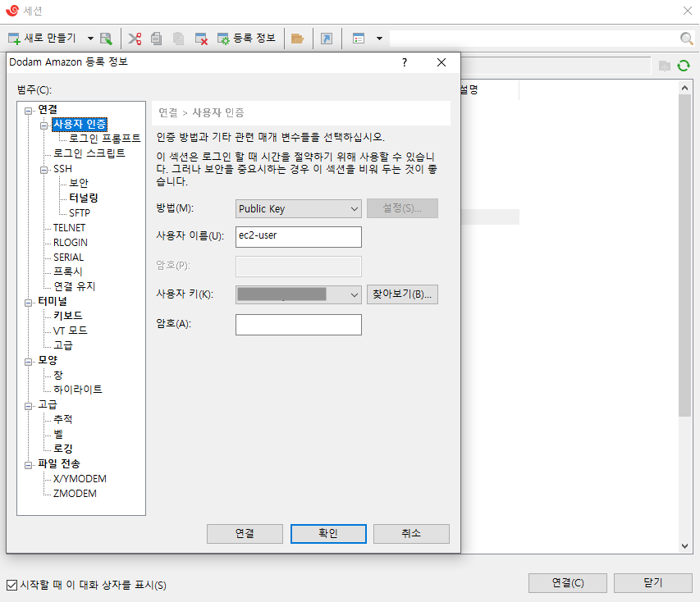Open the 방법(M) Public Key dropdown
The width and height of the screenshot is (700, 602).
pyautogui.click(x=298, y=209)
